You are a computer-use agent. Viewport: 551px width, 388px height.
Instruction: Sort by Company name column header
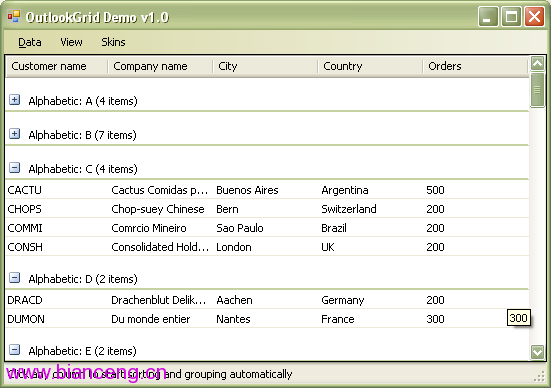(160, 66)
